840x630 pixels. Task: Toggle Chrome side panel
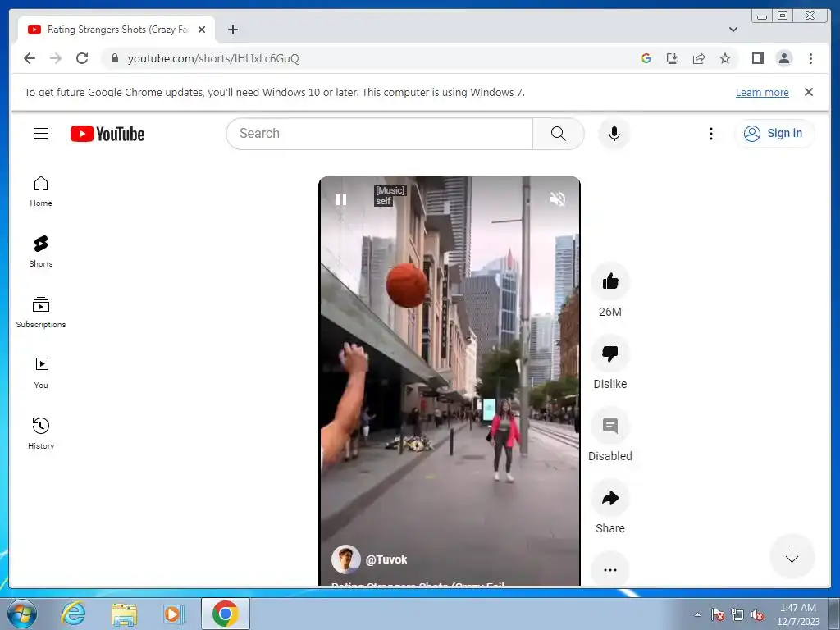757,58
